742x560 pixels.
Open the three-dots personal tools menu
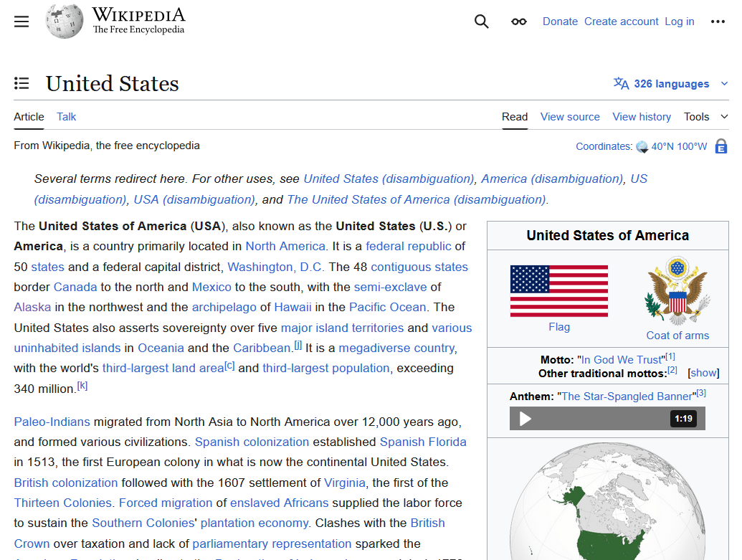pos(718,22)
